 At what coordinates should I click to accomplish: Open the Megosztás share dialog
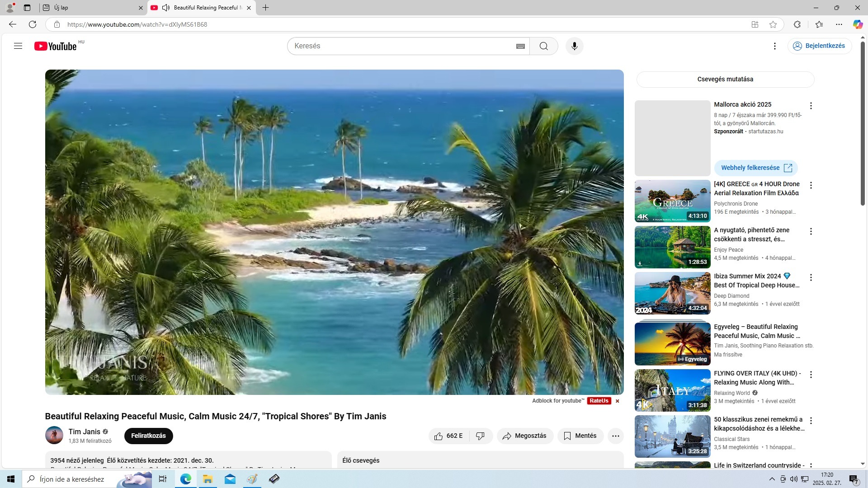coord(524,436)
